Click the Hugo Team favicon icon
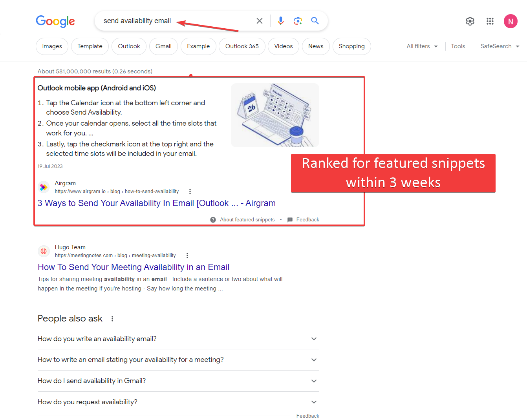Screen dimensions: 527x420 click(x=44, y=251)
